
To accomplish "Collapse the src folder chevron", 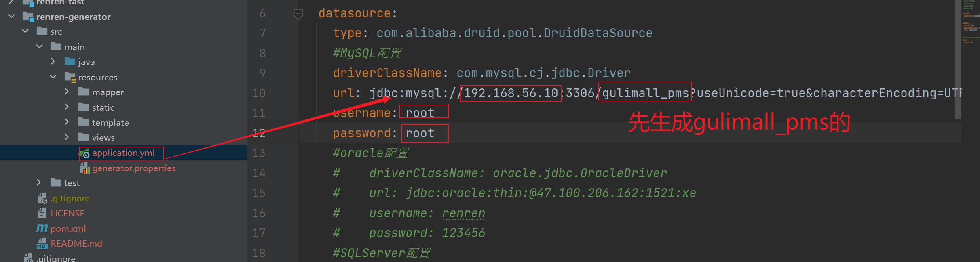I will click(x=25, y=31).
